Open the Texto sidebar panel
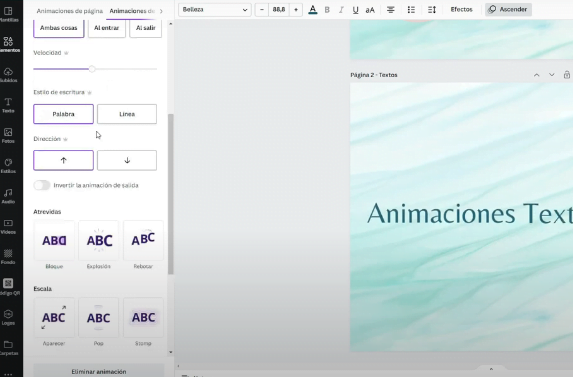 [8, 105]
